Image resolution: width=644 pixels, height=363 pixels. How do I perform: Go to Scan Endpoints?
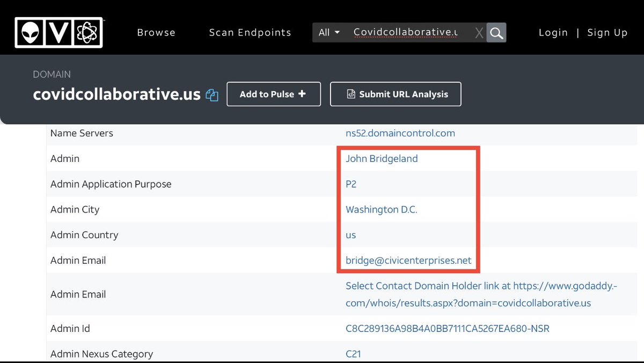250,33
